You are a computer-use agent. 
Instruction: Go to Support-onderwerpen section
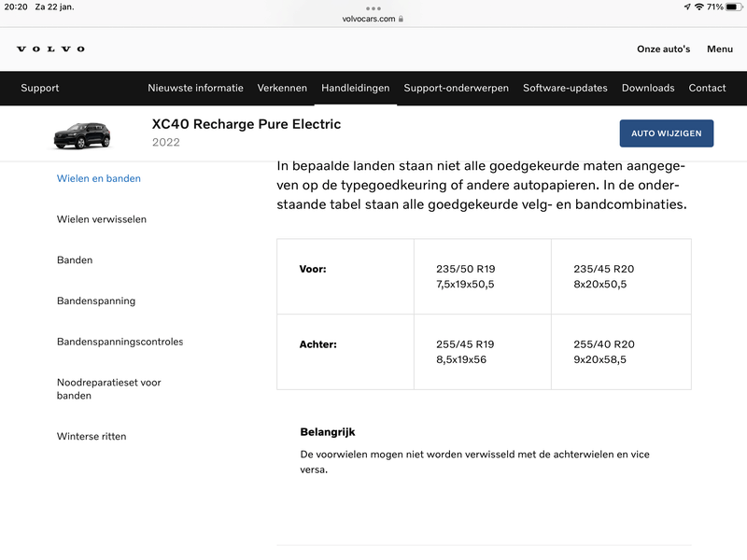click(456, 88)
